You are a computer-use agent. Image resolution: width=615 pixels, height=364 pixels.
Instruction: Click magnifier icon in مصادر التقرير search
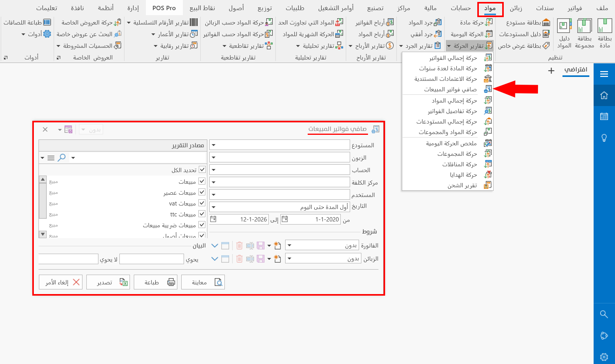[x=61, y=158]
